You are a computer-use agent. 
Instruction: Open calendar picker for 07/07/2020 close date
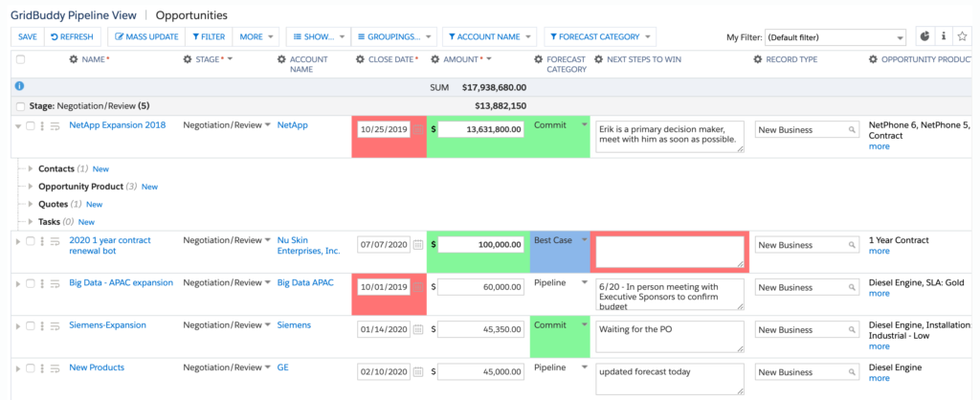[x=418, y=244]
